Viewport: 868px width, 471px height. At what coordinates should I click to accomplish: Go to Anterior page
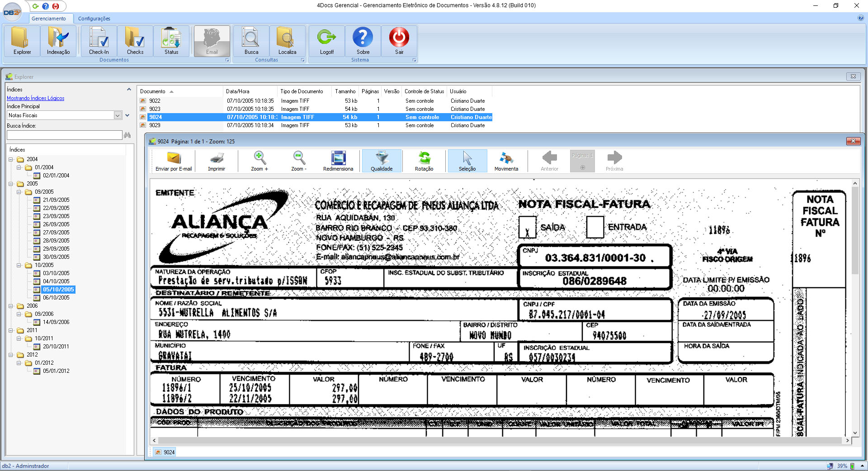coord(550,161)
